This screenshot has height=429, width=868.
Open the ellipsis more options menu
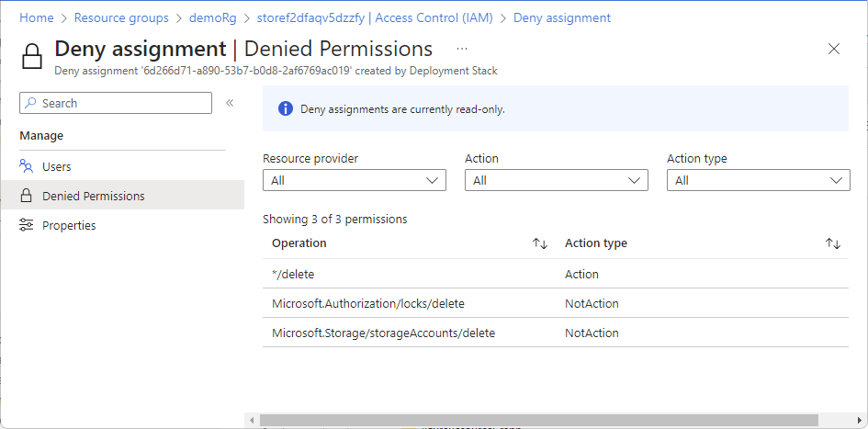click(x=462, y=48)
